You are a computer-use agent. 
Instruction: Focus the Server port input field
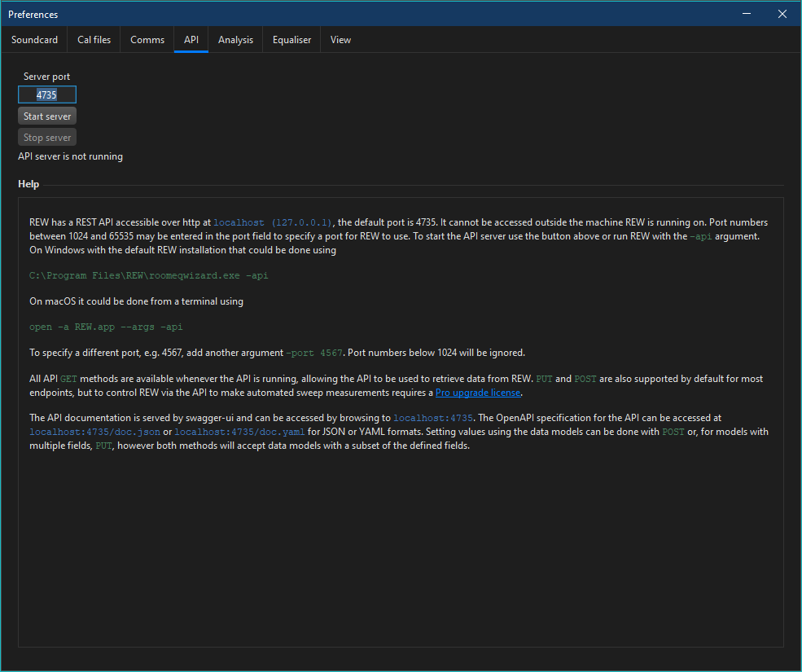coord(47,94)
